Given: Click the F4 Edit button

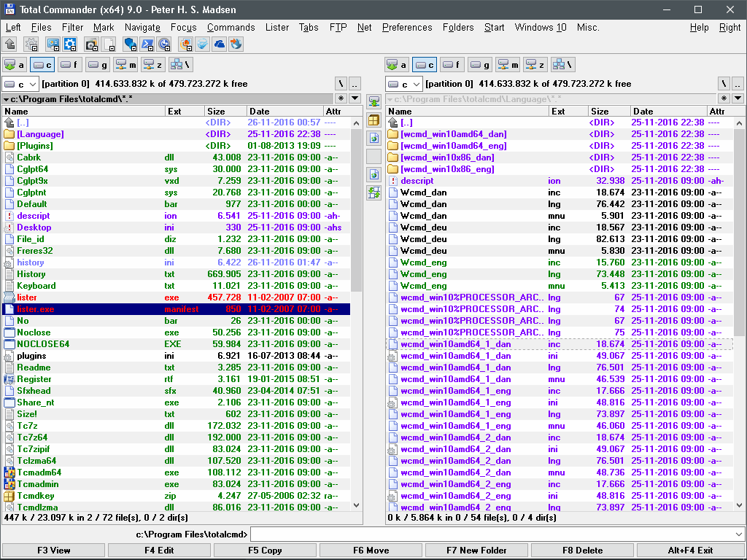Looking at the screenshot, I should (x=159, y=551).
